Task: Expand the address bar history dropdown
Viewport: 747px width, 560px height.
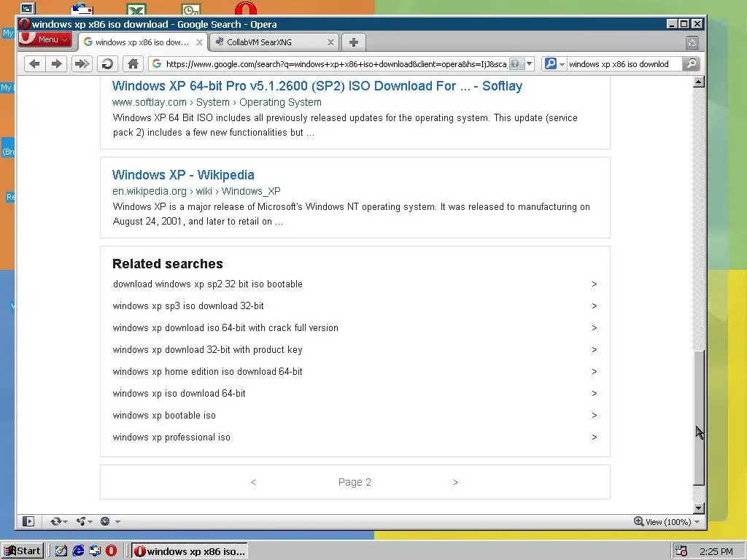Action: pyautogui.click(x=530, y=64)
